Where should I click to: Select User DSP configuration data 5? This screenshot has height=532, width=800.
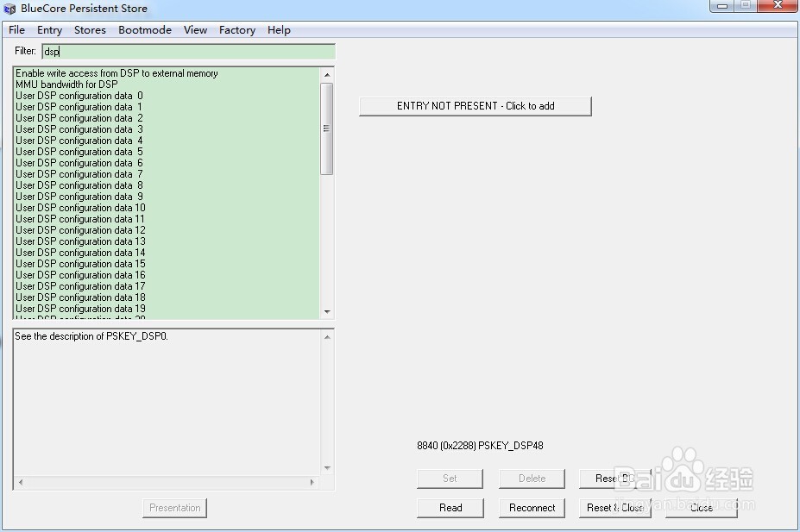point(167,152)
